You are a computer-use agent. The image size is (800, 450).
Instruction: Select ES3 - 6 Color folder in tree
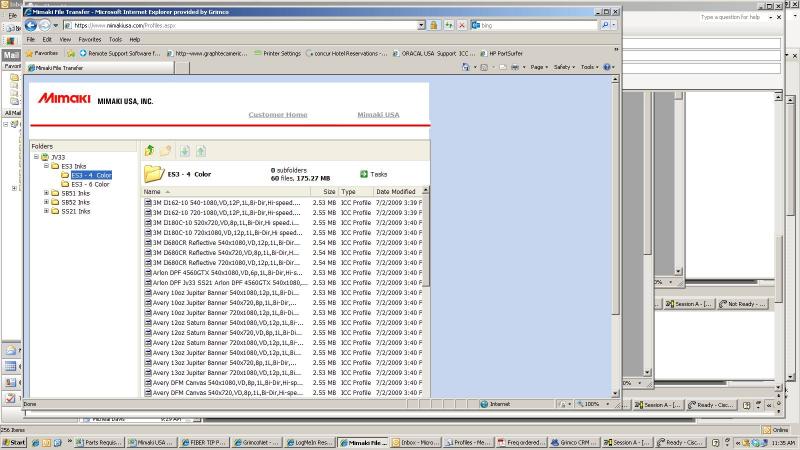pyautogui.click(x=90, y=184)
